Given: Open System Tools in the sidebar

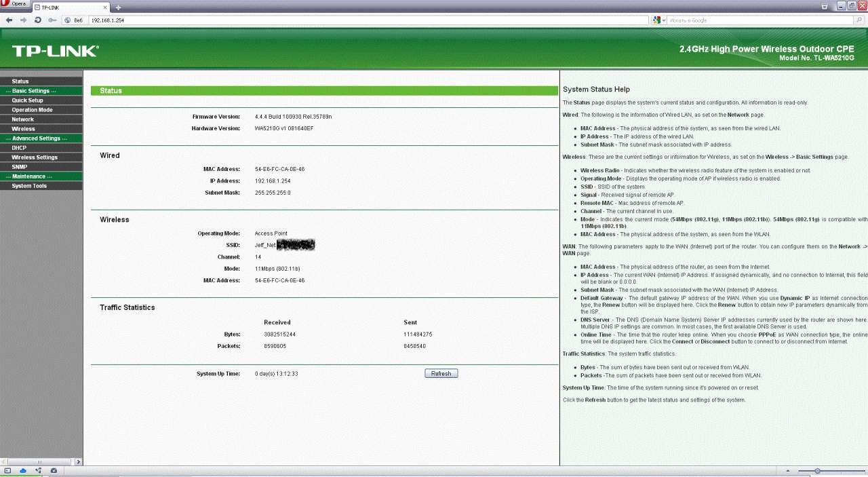Looking at the screenshot, I should [x=29, y=186].
